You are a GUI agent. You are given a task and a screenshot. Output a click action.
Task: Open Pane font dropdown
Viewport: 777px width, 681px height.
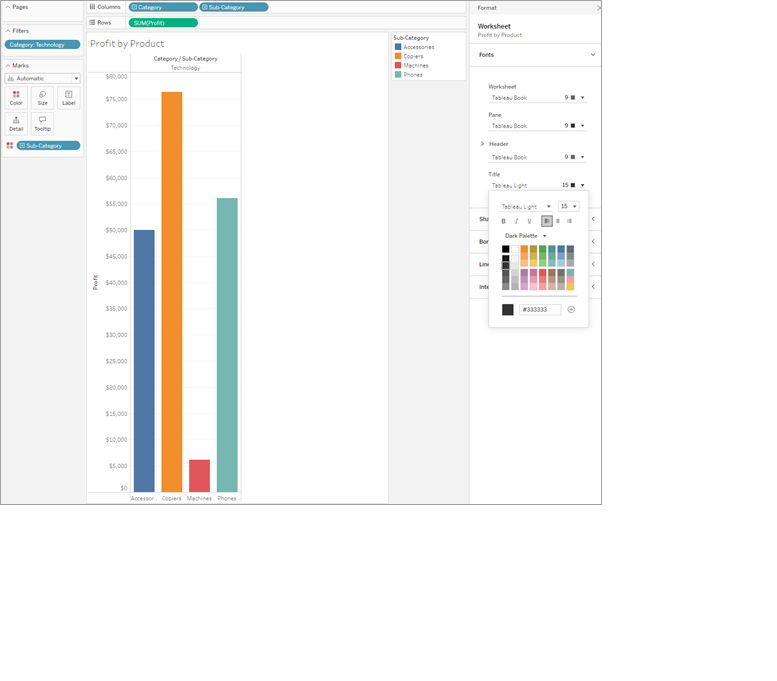pyautogui.click(x=583, y=126)
